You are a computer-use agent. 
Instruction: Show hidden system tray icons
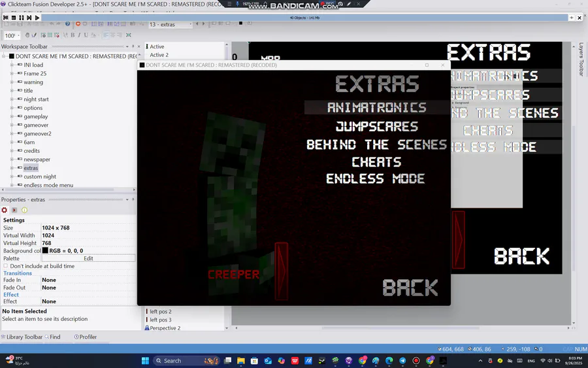coord(480,361)
